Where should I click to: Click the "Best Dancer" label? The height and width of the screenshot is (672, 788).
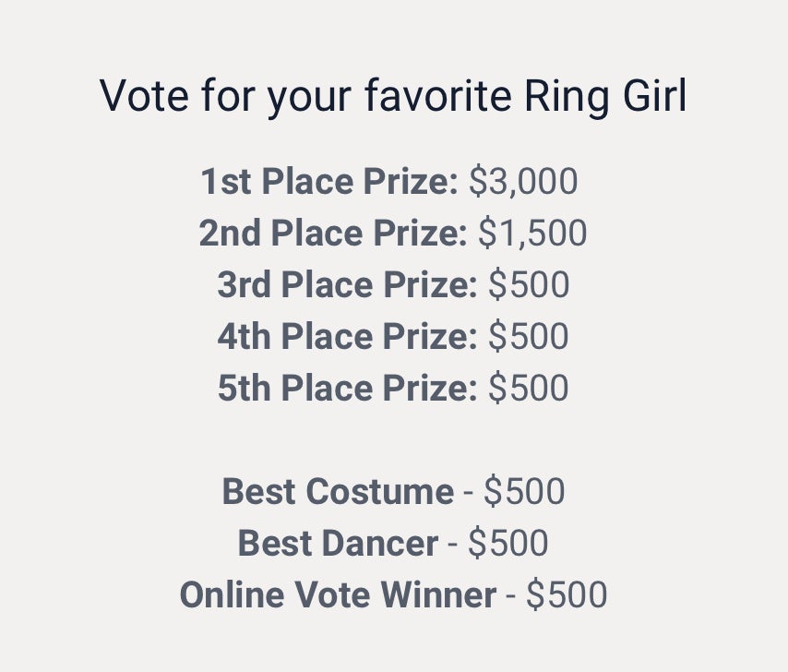(x=338, y=544)
